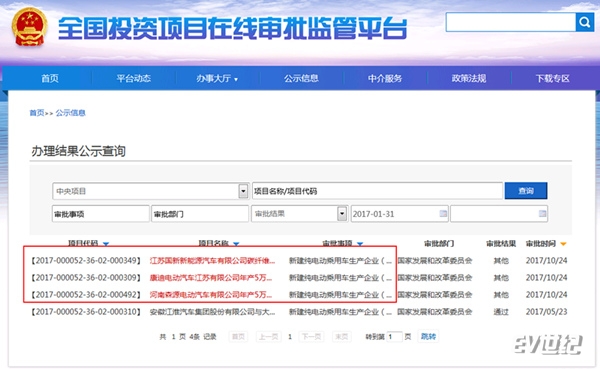Open 江苏国新新能源汽车 project link
This screenshot has width=600, height=369.
212,261
